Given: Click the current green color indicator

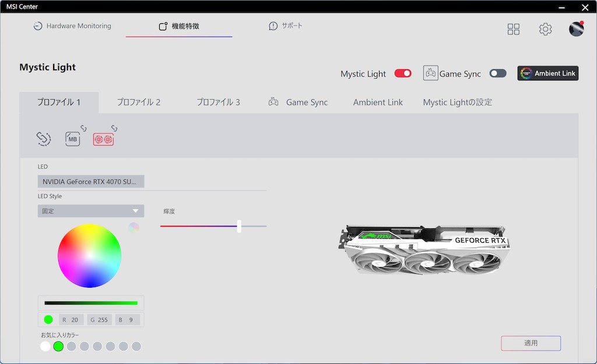Looking at the screenshot, I should pos(48,320).
